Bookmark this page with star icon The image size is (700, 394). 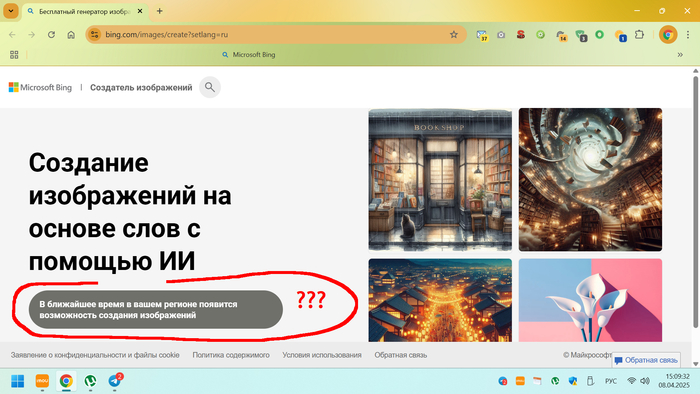click(454, 34)
